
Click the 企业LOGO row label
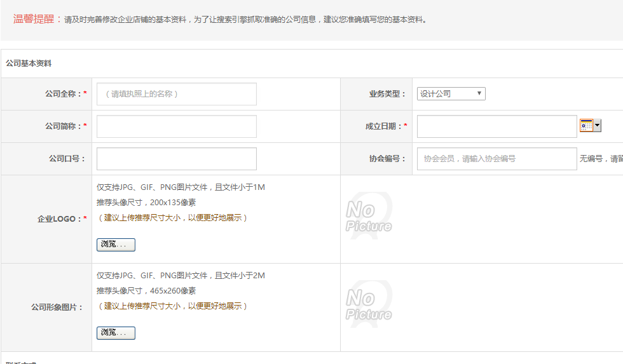click(59, 219)
